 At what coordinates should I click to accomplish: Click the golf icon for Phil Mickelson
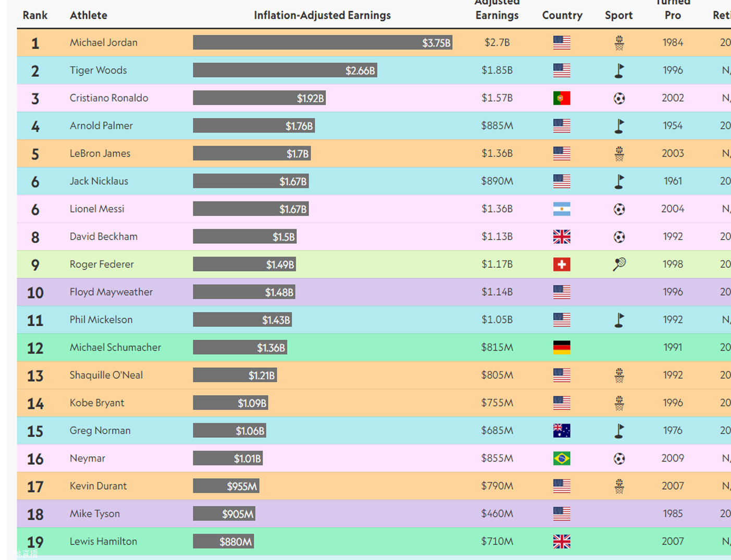[x=619, y=320]
